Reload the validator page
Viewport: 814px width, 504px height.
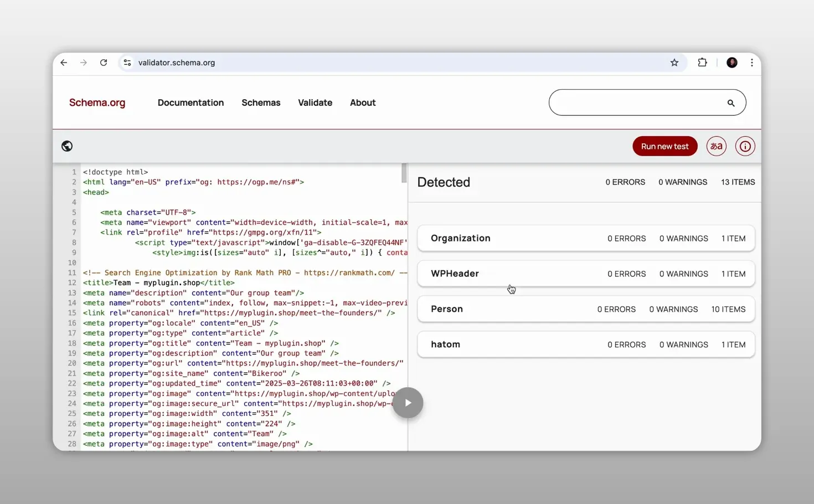(x=104, y=63)
